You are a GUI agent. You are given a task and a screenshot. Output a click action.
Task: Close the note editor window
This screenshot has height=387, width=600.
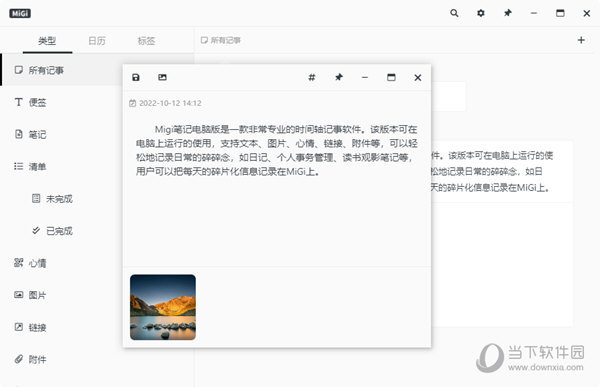418,78
